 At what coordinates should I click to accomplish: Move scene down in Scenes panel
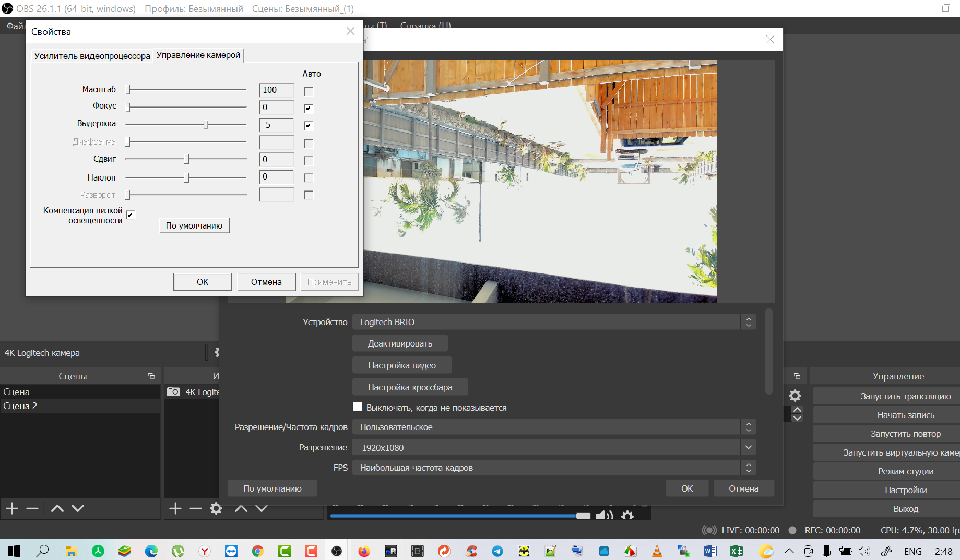point(78,508)
